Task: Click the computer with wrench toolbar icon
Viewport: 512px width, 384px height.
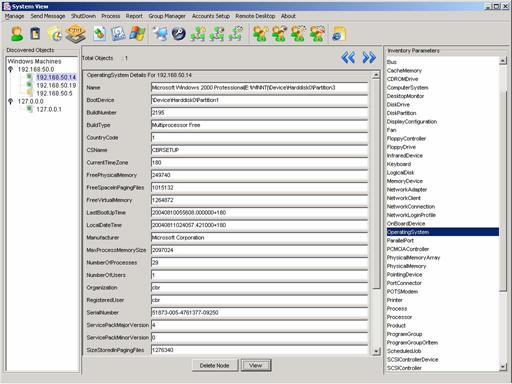Action: [160, 34]
